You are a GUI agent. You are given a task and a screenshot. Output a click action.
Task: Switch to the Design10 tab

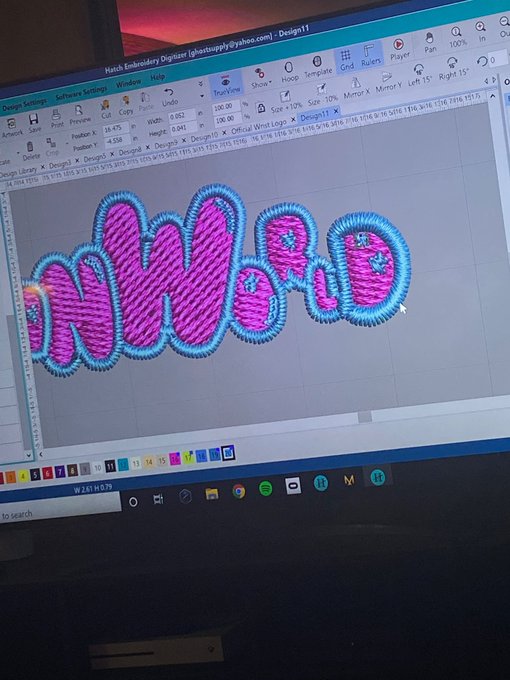(x=204, y=137)
